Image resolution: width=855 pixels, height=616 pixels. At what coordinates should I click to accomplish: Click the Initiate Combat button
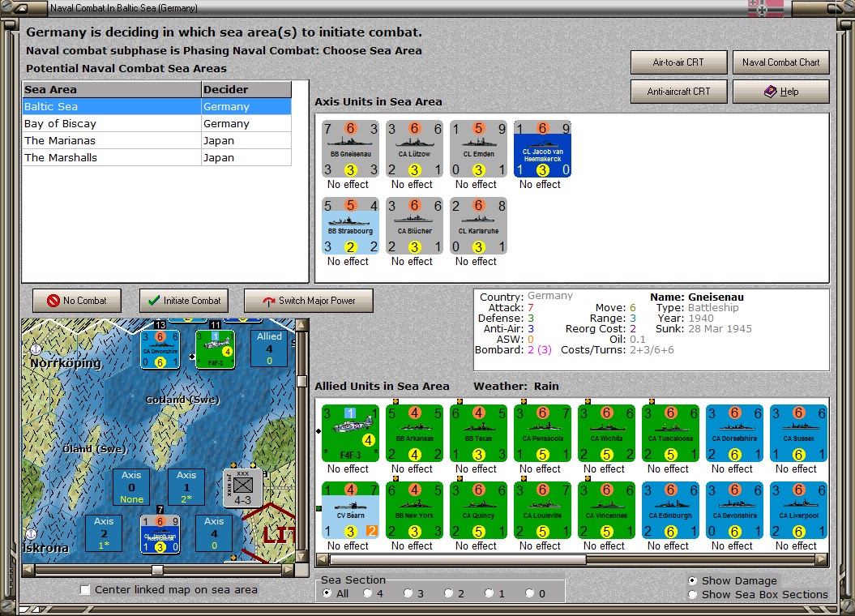click(x=184, y=301)
